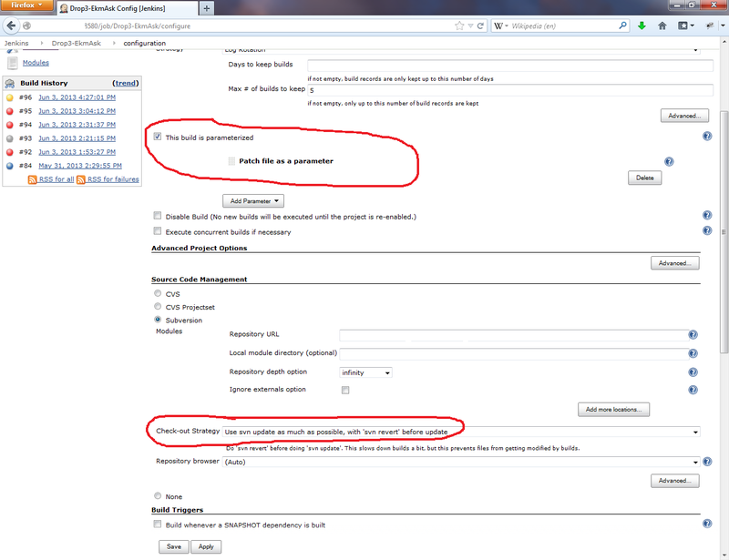Click help icon beside Execute concurrent builds
729x560 pixels.
(x=707, y=230)
